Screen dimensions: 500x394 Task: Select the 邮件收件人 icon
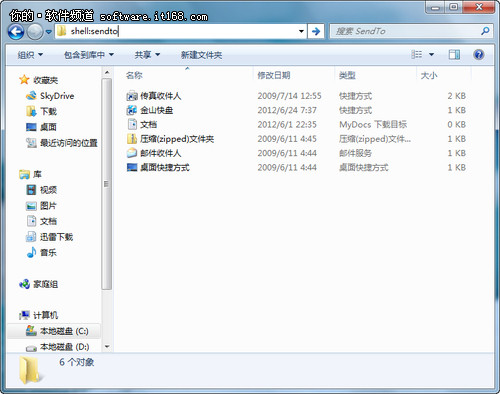click(132, 153)
